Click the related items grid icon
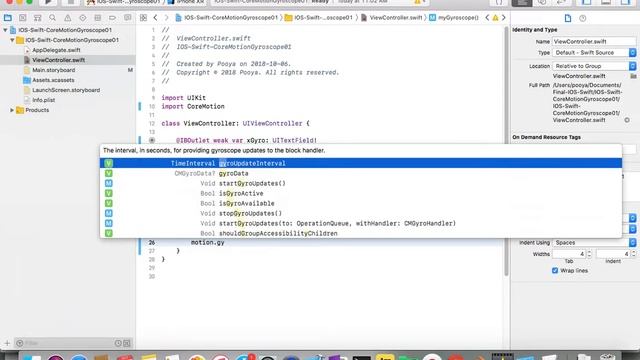 click(143, 18)
